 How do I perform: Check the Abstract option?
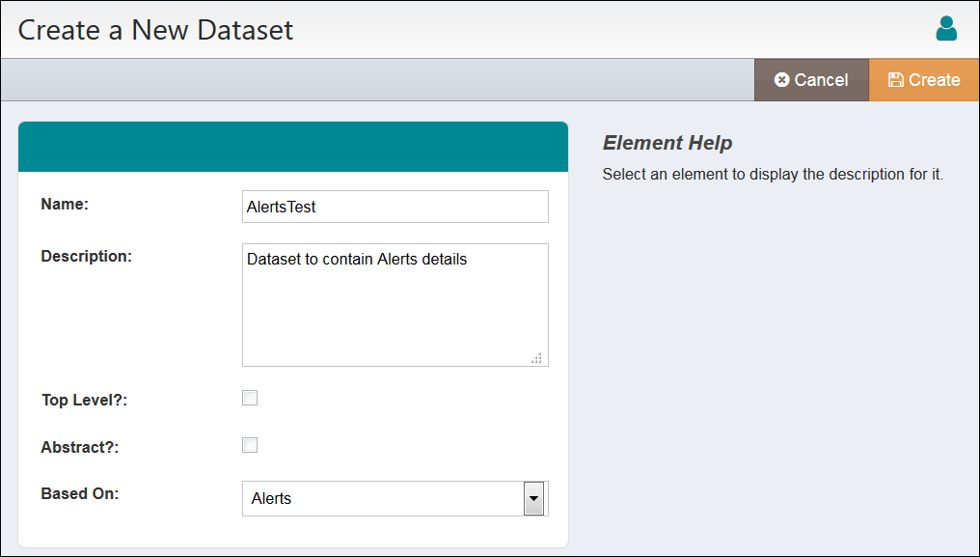pyautogui.click(x=250, y=444)
